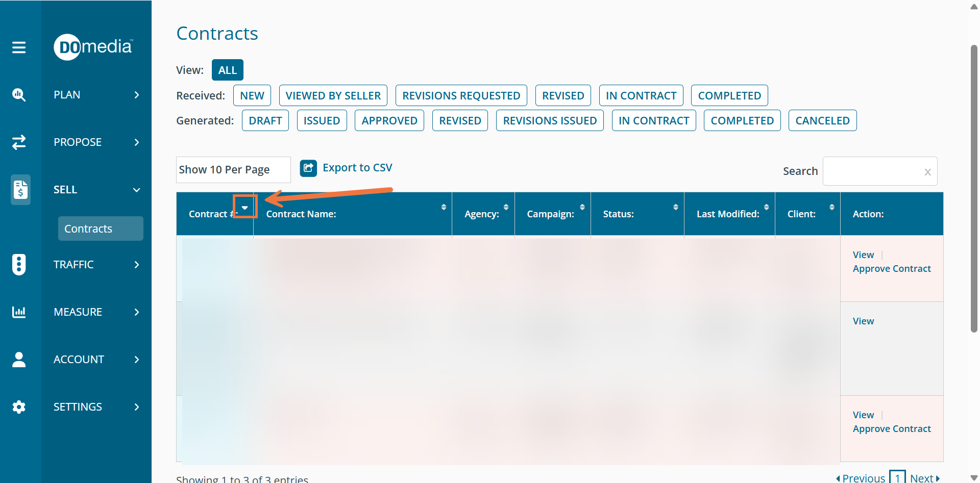Click the Account person icon
980x483 pixels.
point(19,360)
